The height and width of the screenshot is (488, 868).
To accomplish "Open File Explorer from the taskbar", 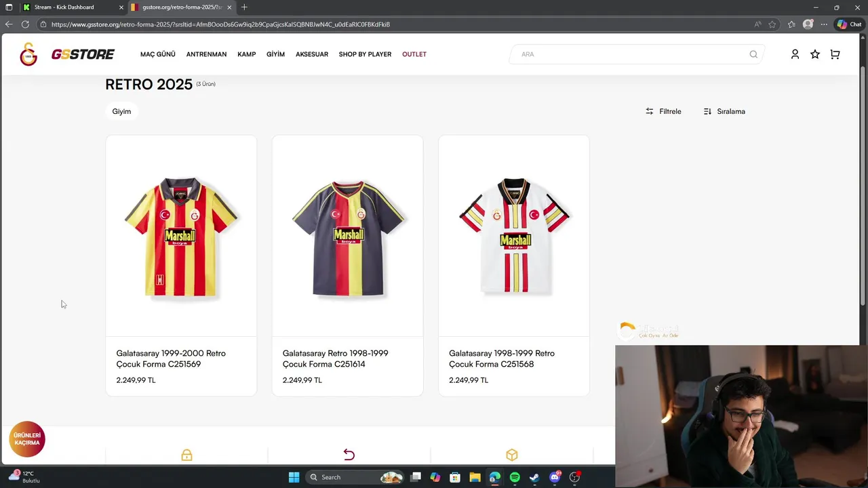I will (x=475, y=477).
